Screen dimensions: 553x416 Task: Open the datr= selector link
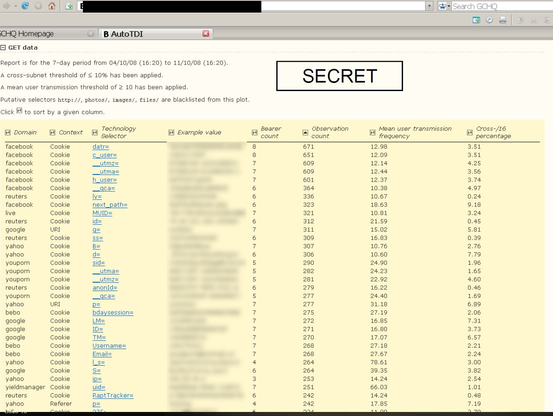click(101, 147)
